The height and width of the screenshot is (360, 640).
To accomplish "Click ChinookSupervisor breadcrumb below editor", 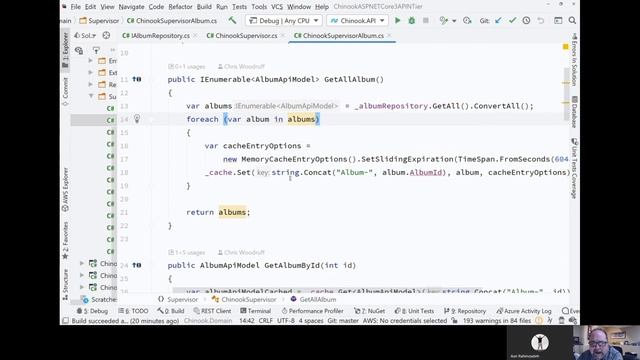I will coord(244,299).
